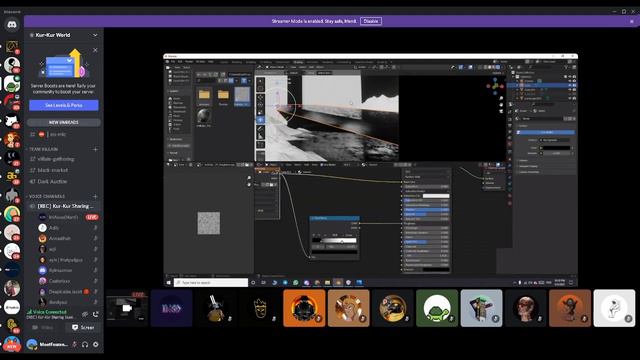Click black color swatch in properties panel
Image resolution: width=640 pixels, height=360 pixels.
(556, 148)
